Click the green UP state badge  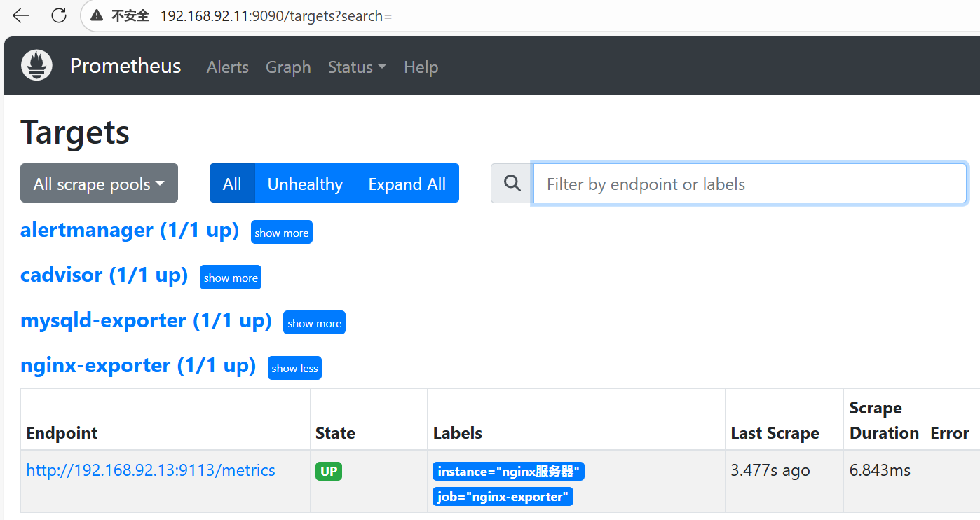coord(329,471)
